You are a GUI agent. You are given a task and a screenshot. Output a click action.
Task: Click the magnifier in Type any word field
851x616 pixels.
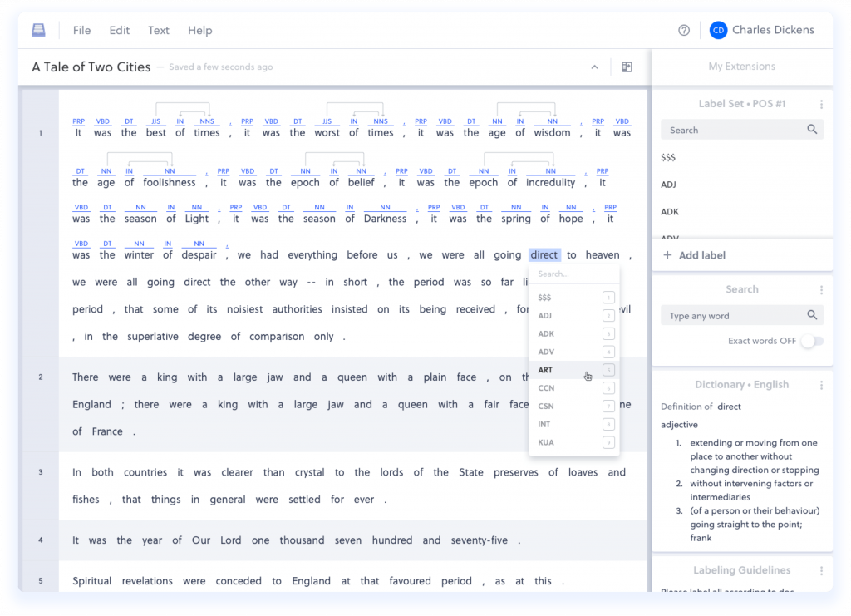812,315
